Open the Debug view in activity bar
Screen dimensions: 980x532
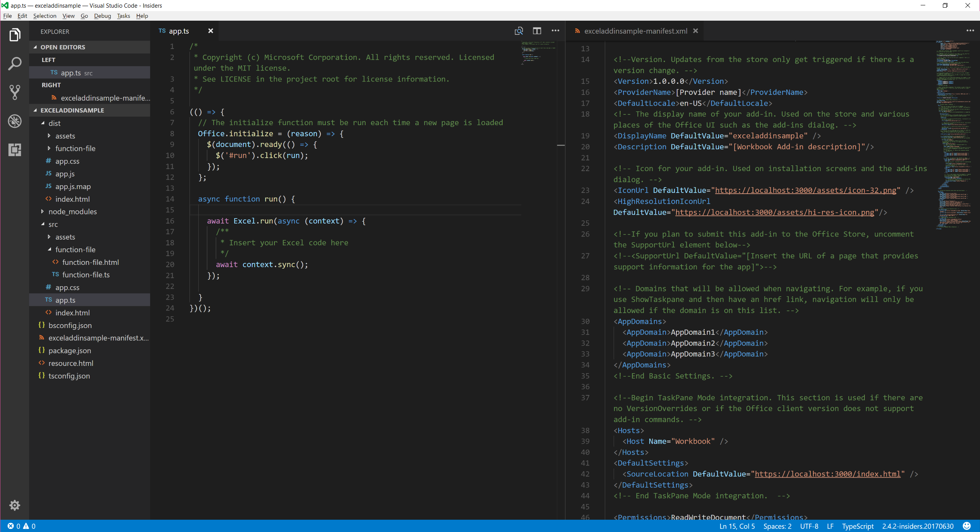tap(15, 121)
